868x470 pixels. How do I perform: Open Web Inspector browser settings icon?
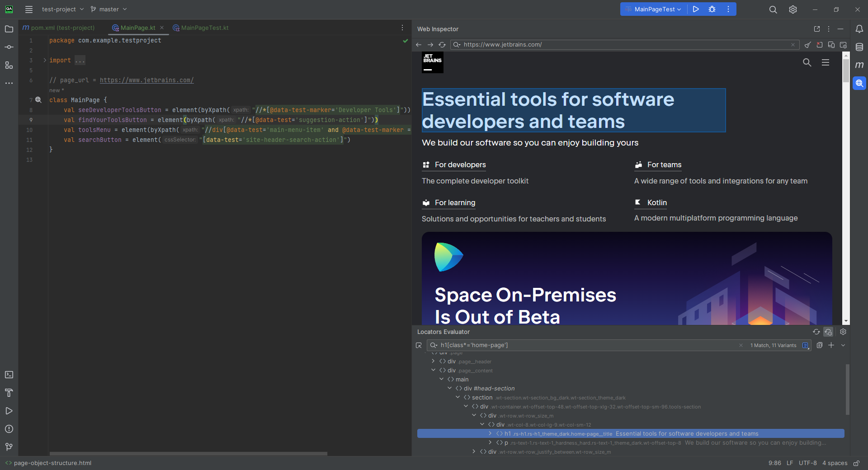pos(843,45)
